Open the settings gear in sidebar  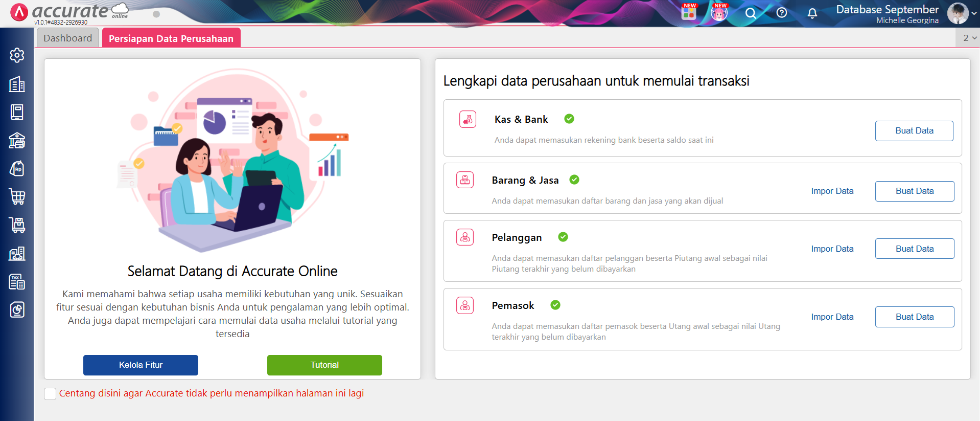(x=17, y=55)
